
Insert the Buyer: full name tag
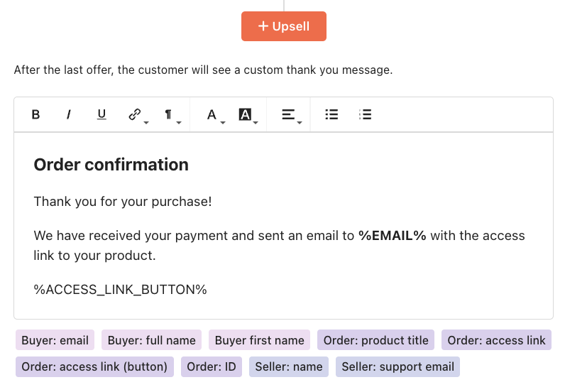[x=151, y=340]
